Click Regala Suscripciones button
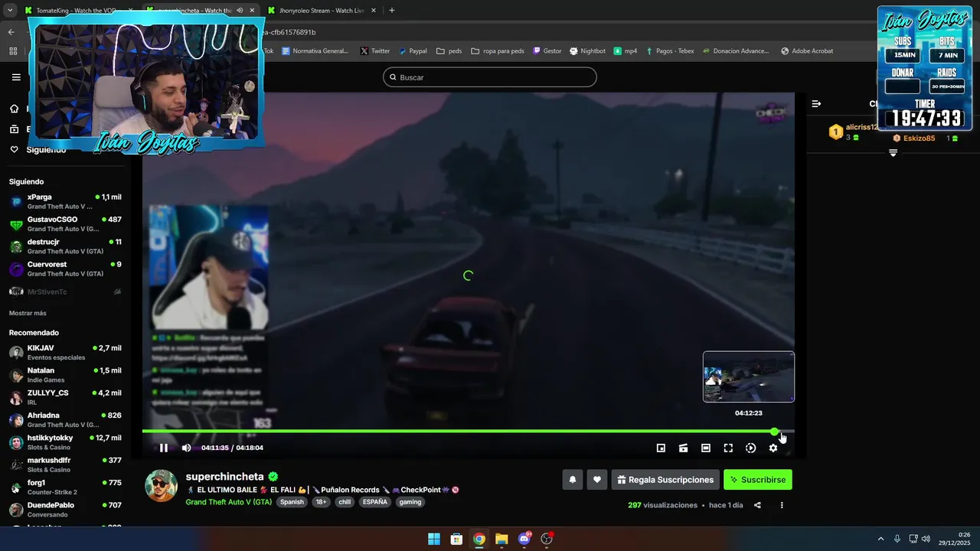The image size is (980, 551). point(665,480)
